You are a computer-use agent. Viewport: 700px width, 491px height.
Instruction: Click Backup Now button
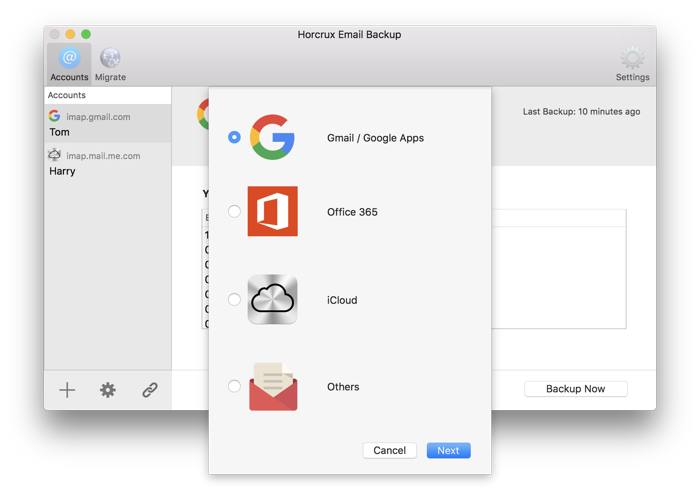click(575, 389)
